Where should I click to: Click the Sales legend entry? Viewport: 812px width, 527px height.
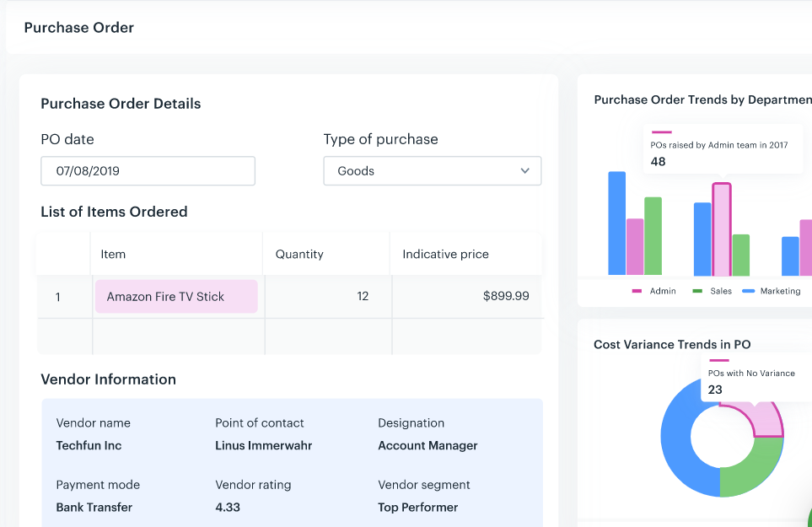click(x=712, y=291)
